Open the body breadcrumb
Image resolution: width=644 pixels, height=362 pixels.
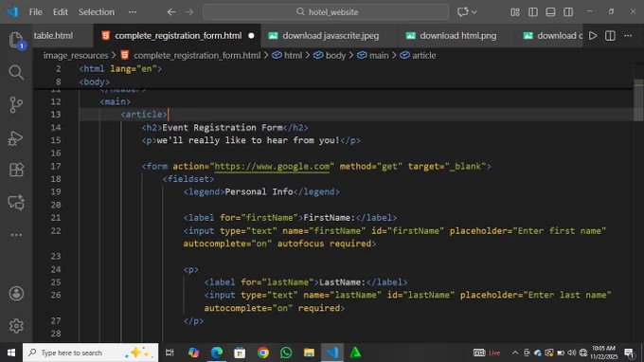tap(335, 56)
